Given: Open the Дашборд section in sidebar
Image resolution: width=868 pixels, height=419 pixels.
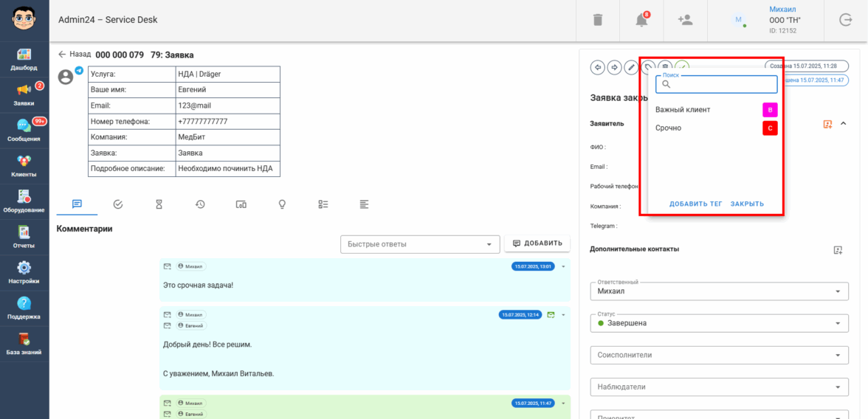Looking at the screenshot, I should point(24,60).
